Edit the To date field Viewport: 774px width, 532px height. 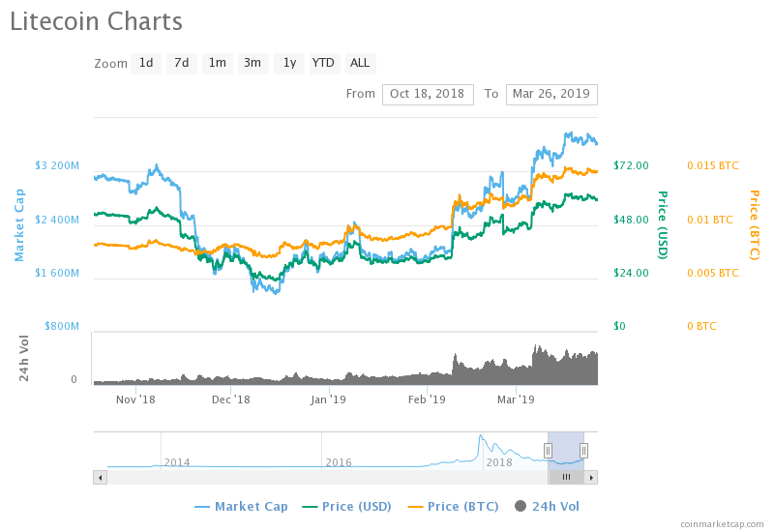[x=551, y=94]
